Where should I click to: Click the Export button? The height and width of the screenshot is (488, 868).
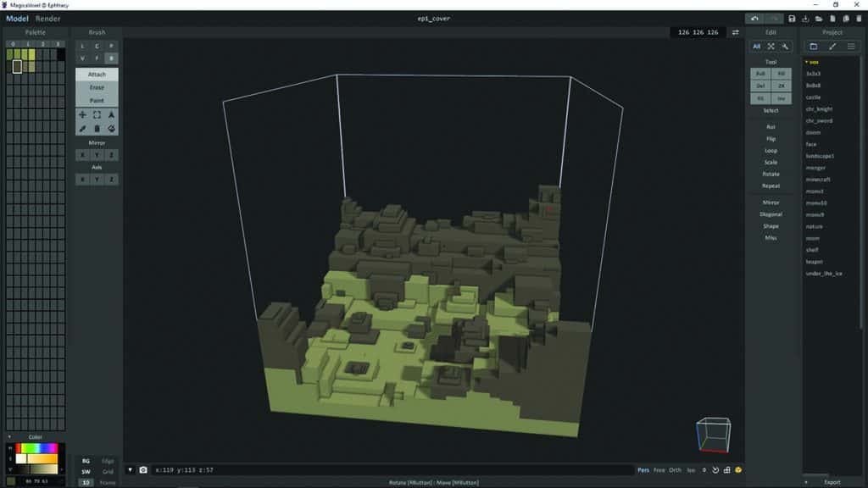click(x=832, y=482)
